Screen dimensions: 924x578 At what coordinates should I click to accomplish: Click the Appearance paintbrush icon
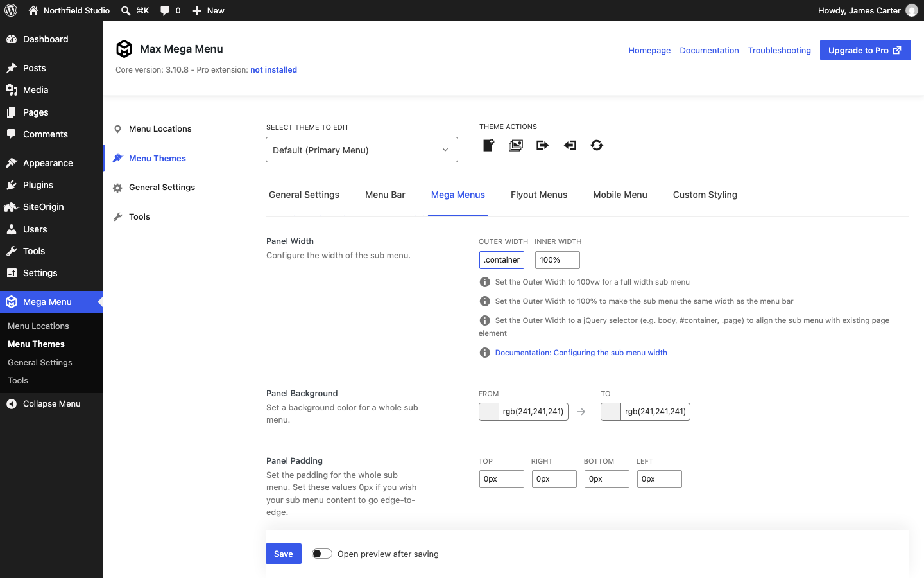pyautogui.click(x=12, y=163)
